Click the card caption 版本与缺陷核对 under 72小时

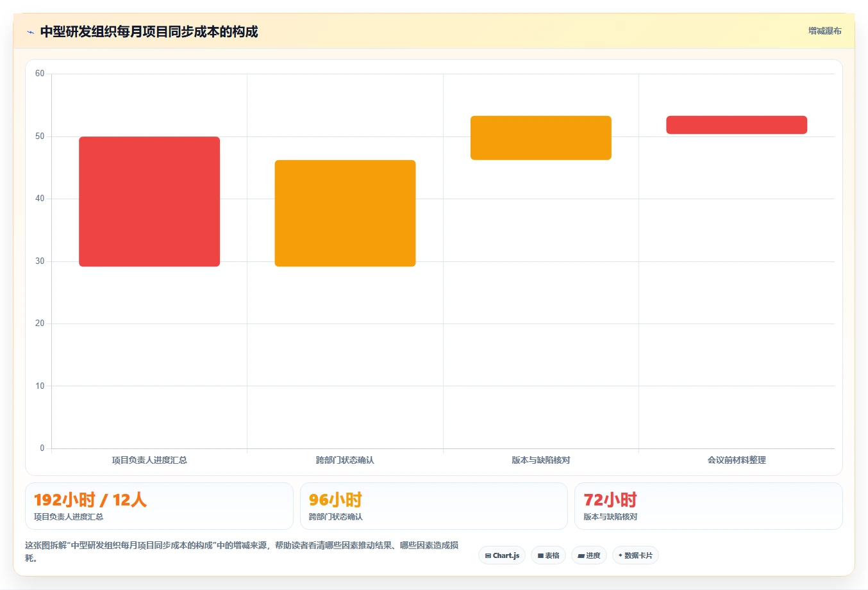pyautogui.click(x=610, y=517)
